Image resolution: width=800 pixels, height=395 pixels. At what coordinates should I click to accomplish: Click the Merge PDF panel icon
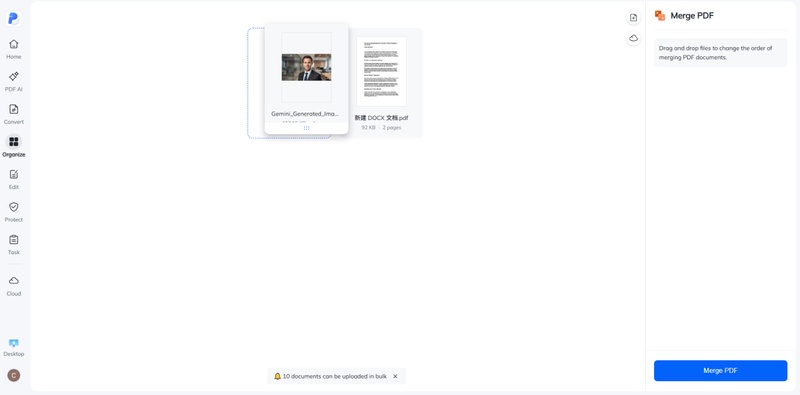pyautogui.click(x=660, y=16)
